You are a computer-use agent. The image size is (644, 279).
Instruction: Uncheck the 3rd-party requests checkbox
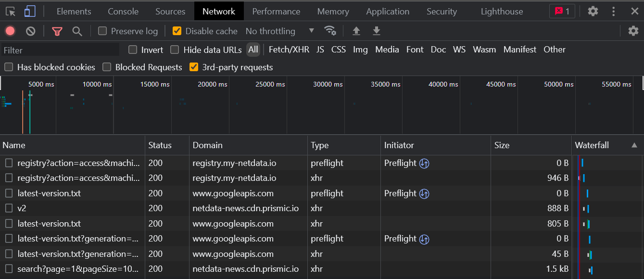pos(194,67)
